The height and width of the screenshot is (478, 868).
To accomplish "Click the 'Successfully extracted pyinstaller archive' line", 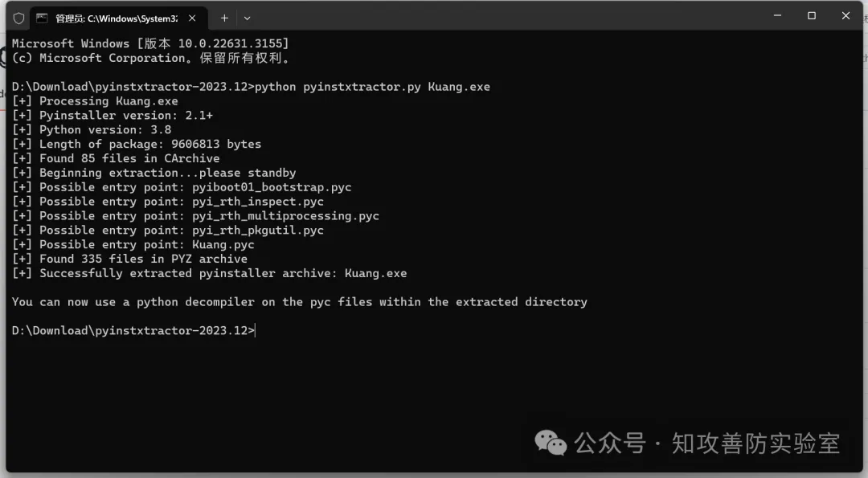I will [x=209, y=274].
